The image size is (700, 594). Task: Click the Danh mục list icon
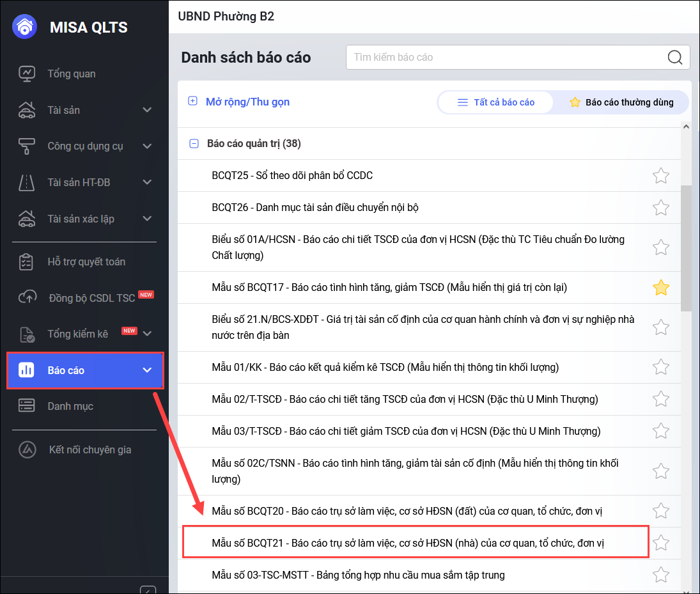coord(27,405)
